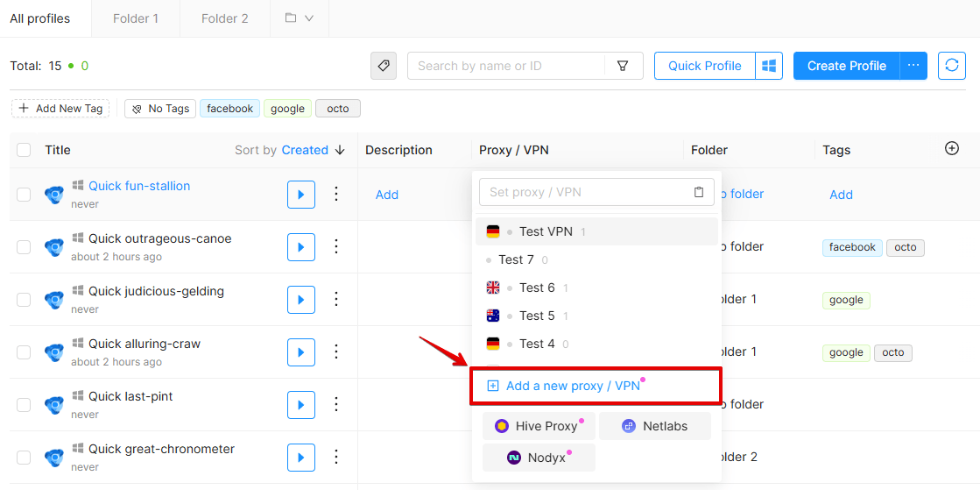Click google tag on Quick judicious-gelding row
This screenshot has height=490, width=980.
click(x=846, y=300)
